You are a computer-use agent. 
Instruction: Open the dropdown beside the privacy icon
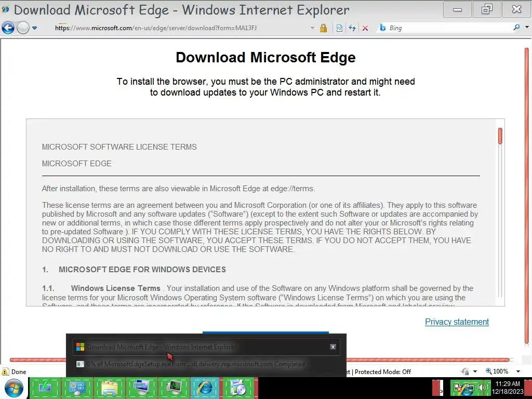pyautogui.click(x=475, y=371)
